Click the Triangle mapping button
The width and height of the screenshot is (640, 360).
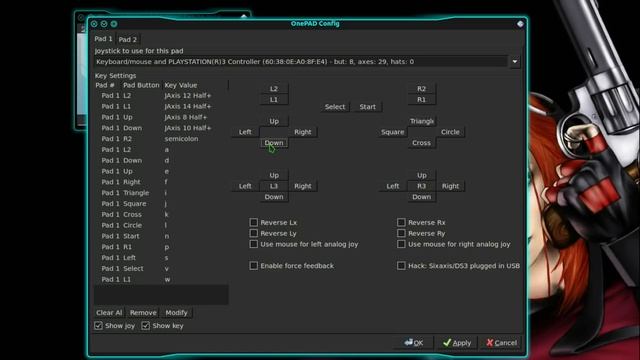tap(421, 121)
